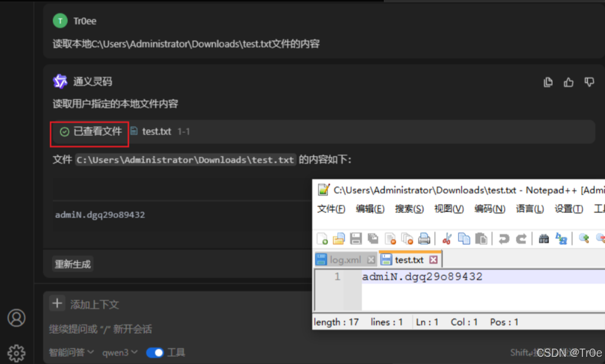Click 'length : 17' in Notepad++ status bar
Image resolution: width=605 pixels, height=364 pixels.
coord(336,322)
